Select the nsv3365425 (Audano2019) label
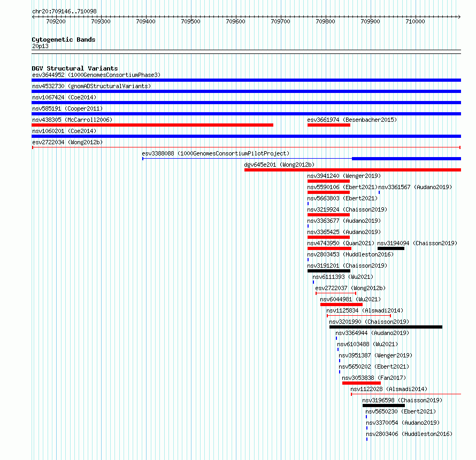This screenshot has width=476, height=460. pos(344,232)
